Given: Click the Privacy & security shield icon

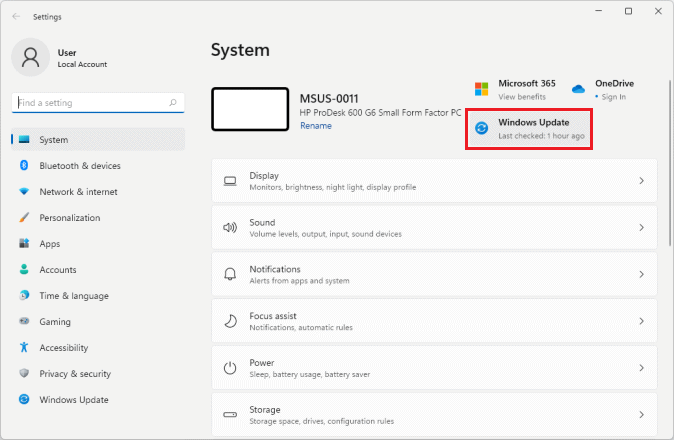Looking at the screenshot, I should pos(24,374).
